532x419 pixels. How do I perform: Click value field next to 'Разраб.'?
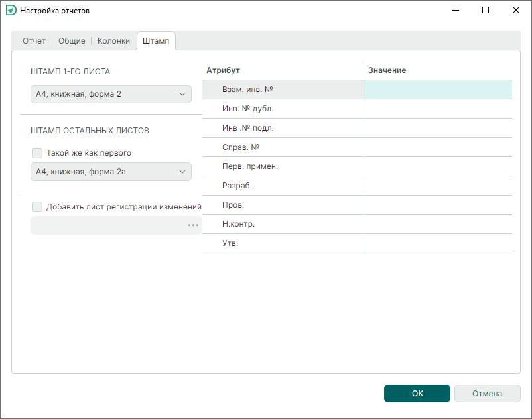(x=437, y=186)
